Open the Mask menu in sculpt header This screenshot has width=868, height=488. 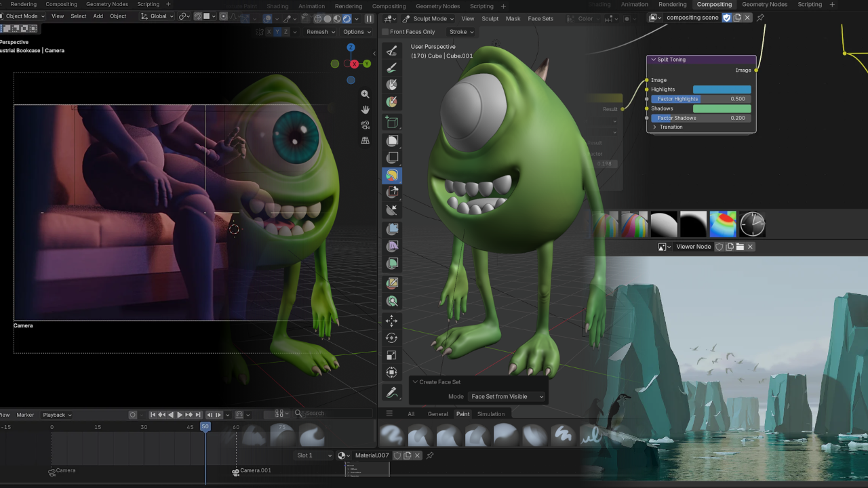(x=513, y=19)
